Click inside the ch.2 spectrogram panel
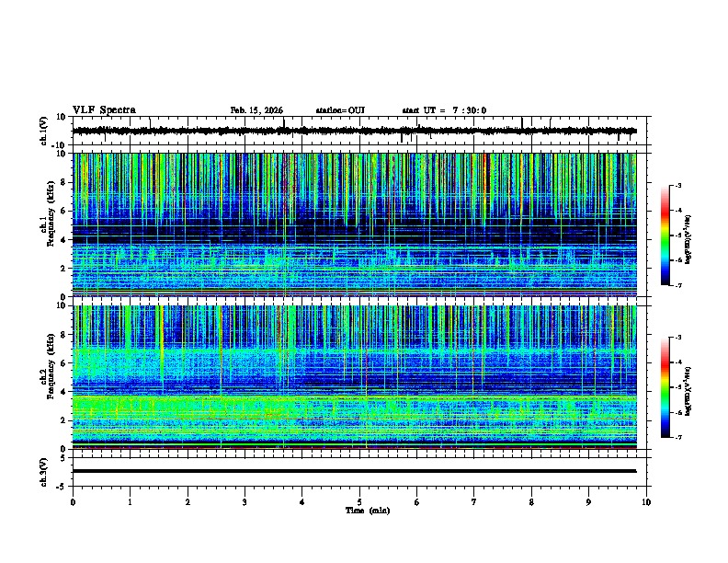Image resolution: width=728 pixels, height=563 pixels. point(354,377)
